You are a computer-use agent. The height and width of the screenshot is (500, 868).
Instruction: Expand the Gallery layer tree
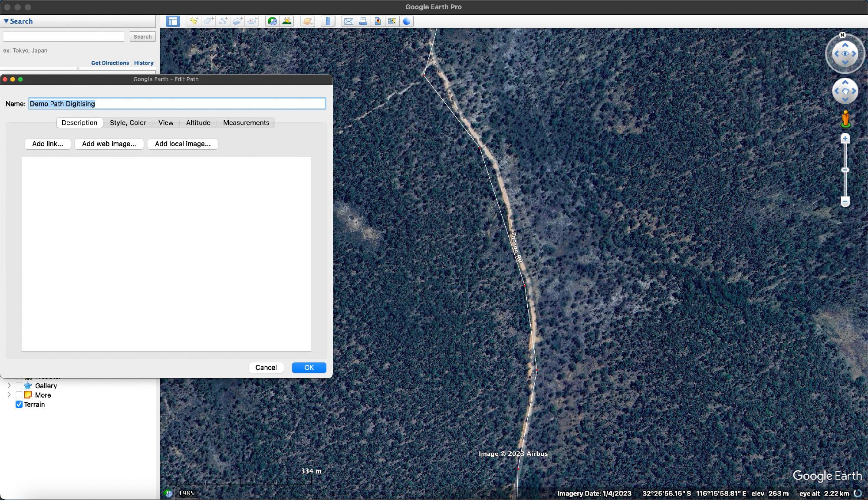pyautogui.click(x=9, y=385)
